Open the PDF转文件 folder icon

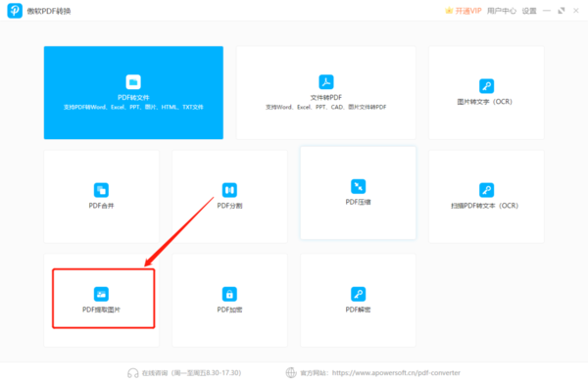tap(133, 82)
